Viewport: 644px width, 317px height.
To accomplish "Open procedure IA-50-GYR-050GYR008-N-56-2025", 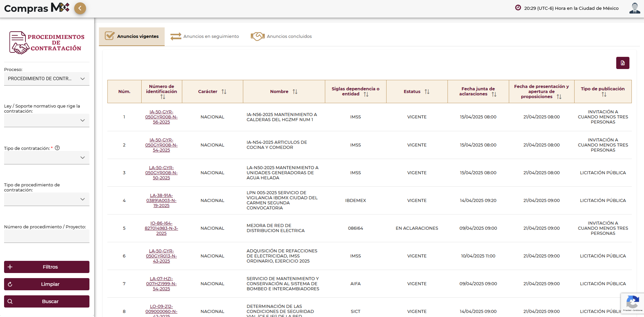I will tap(161, 117).
